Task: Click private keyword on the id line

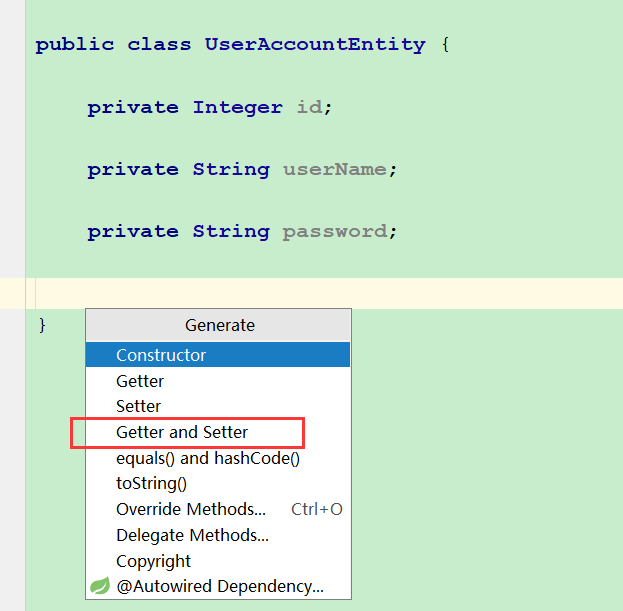Action: click(133, 108)
